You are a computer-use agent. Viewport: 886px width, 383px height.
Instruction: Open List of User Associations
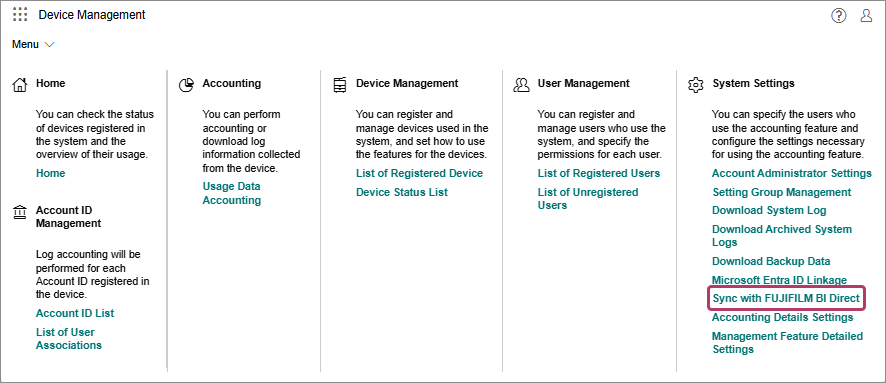69,339
